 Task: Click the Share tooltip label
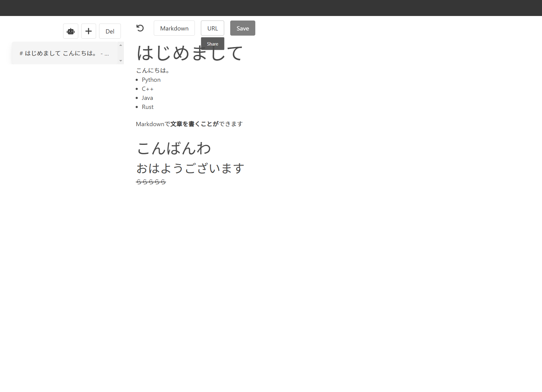click(x=212, y=44)
